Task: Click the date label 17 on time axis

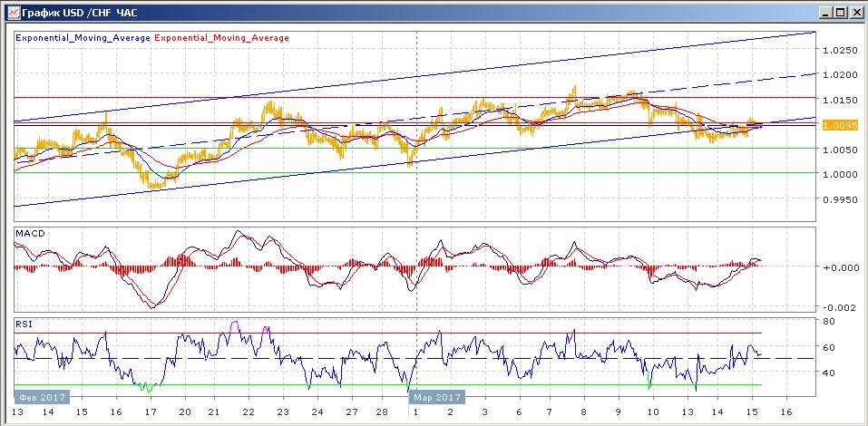Action: coord(150,412)
